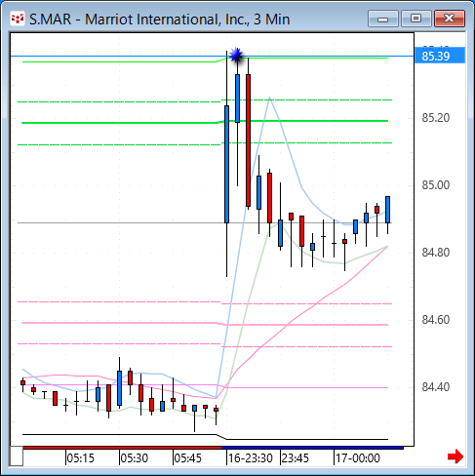The image size is (475, 476).
Task: Click the 84.60 price axis label
Action: coord(436,320)
